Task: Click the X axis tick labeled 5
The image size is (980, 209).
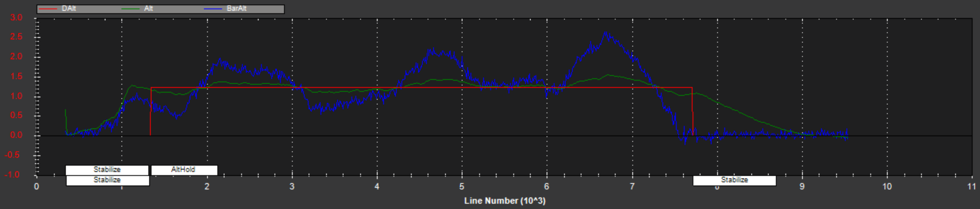Action: (x=462, y=186)
